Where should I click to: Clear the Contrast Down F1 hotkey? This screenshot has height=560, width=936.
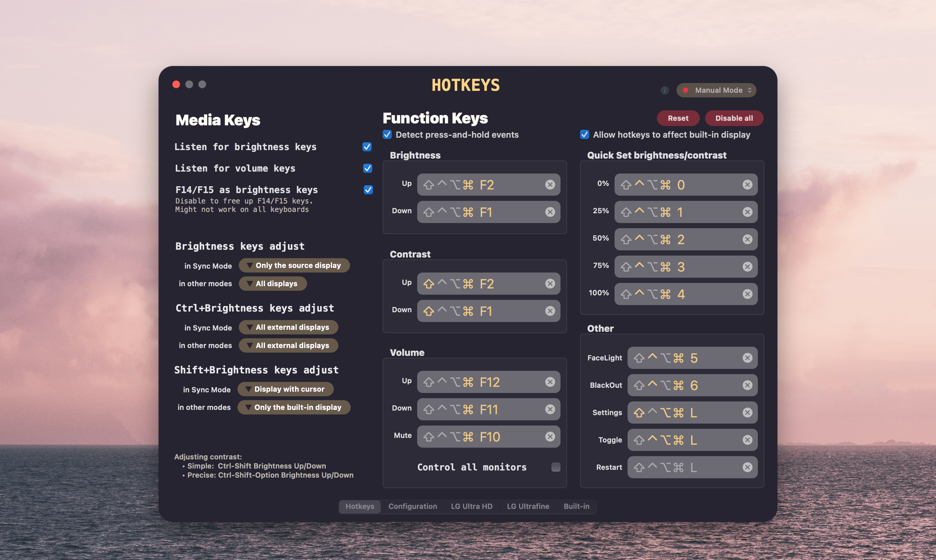point(550,311)
